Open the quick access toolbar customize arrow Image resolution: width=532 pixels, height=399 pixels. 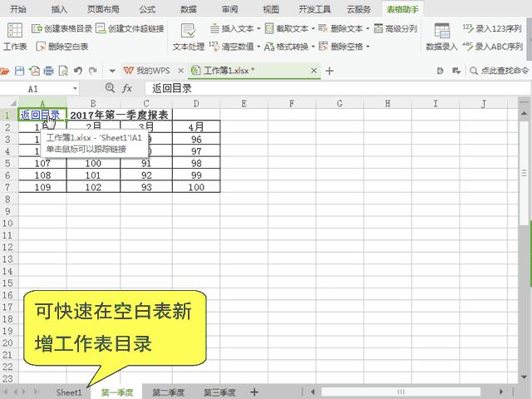112,71
